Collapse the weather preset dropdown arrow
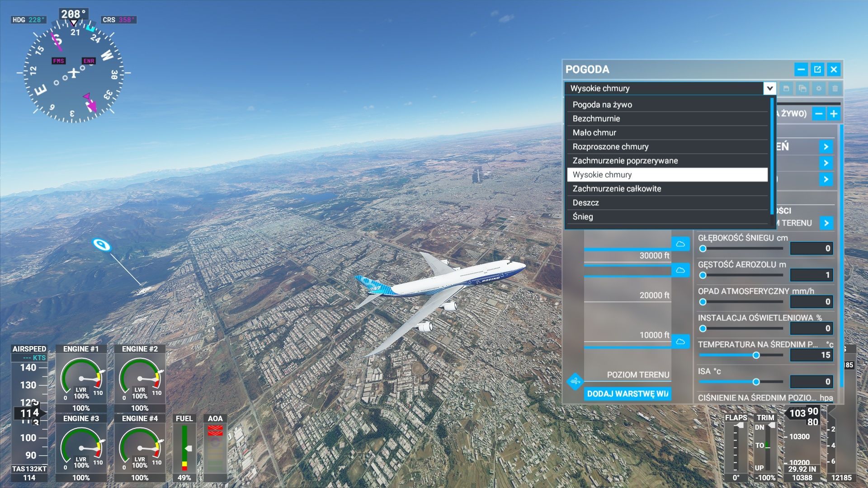The height and width of the screenshot is (488, 868). 769,88
